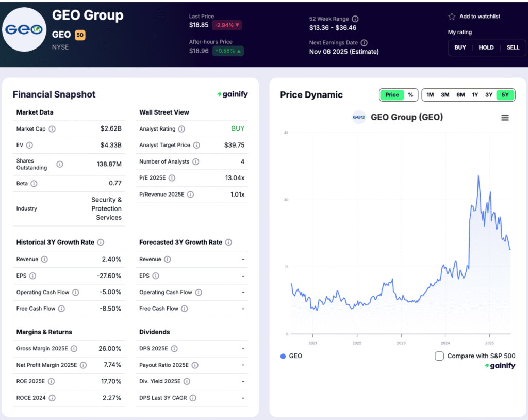
Task: Click info icon next to Market Cap
Action: [52, 129]
